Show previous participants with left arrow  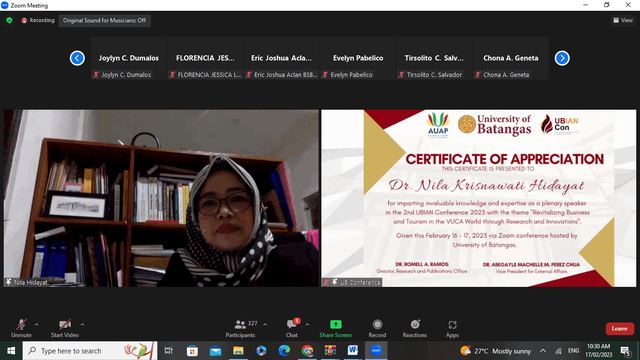77,58
